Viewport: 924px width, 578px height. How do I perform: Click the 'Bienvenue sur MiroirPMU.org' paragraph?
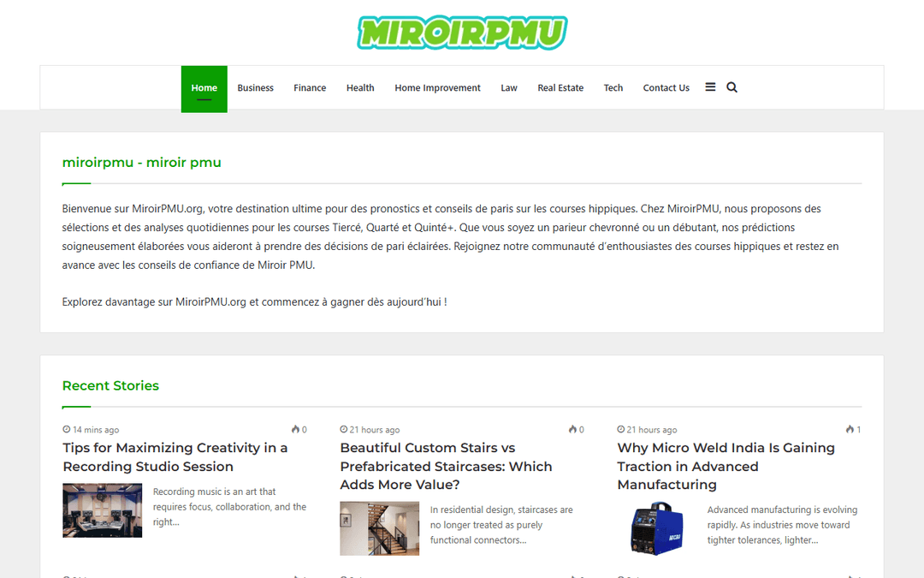coord(450,237)
